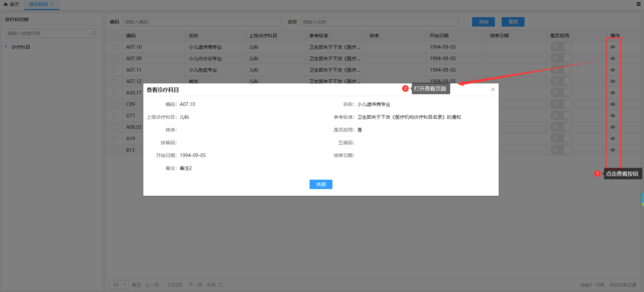Open the page size dropdown showing 10

[119, 285]
